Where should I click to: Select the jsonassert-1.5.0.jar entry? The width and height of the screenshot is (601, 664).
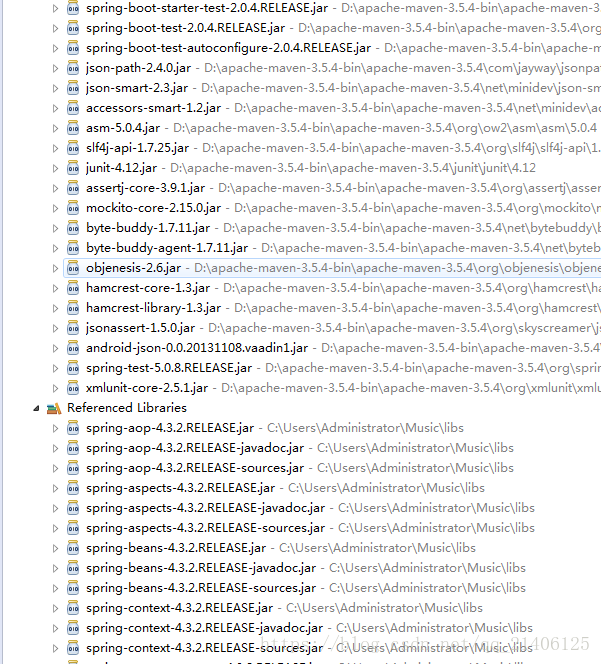tap(140, 328)
